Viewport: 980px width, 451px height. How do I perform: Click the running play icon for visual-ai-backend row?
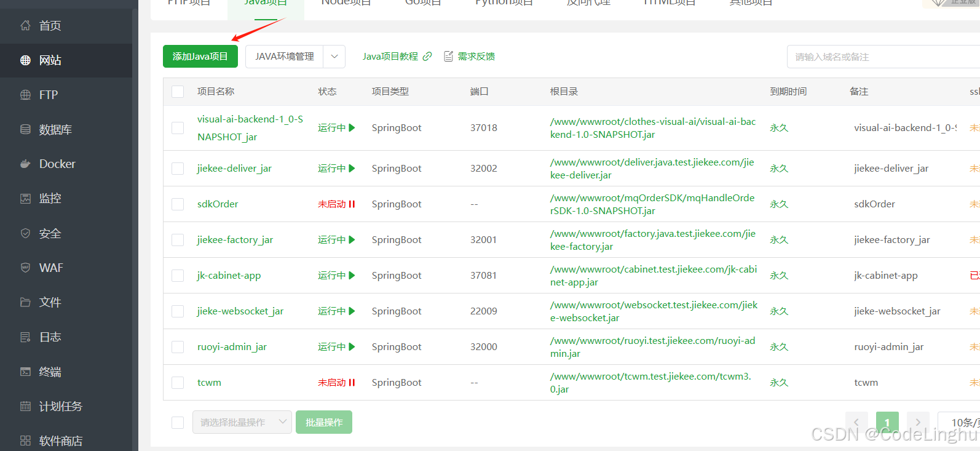point(352,127)
